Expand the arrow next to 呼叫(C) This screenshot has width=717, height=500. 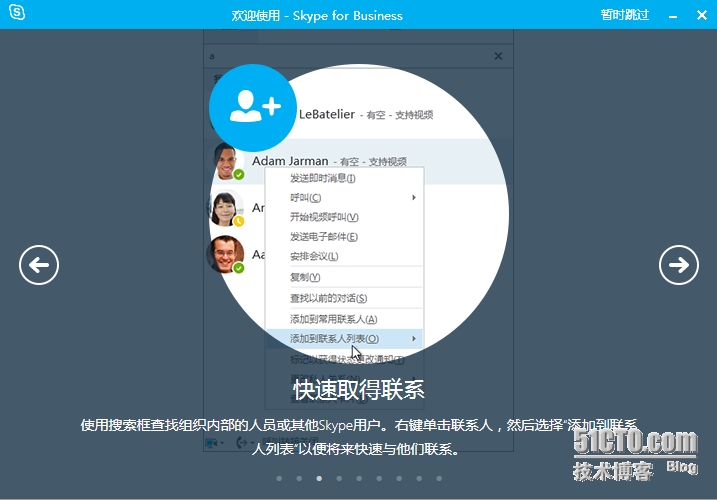point(413,198)
